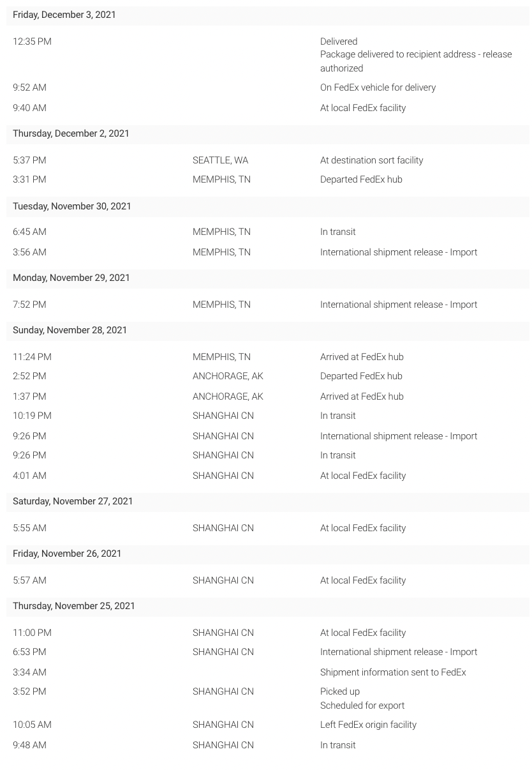Click Shipment information sent to FedEx status

393,672
